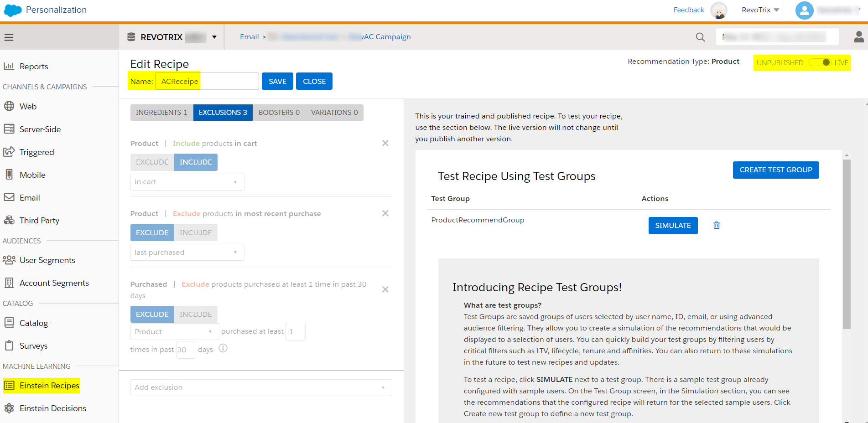Screen dimensions: 868x423
Task: Select EXCLUDE for products in cart
Action: click(x=152, y=162)
